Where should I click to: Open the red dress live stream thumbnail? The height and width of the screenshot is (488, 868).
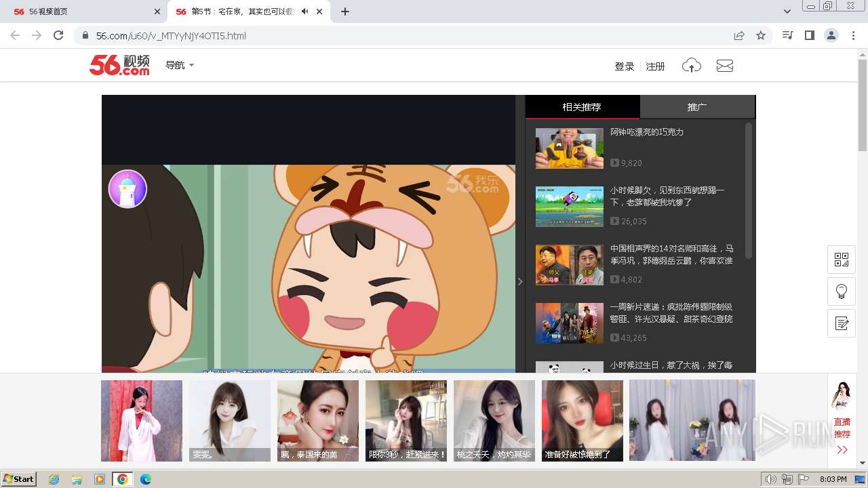(x=142, y=421)
